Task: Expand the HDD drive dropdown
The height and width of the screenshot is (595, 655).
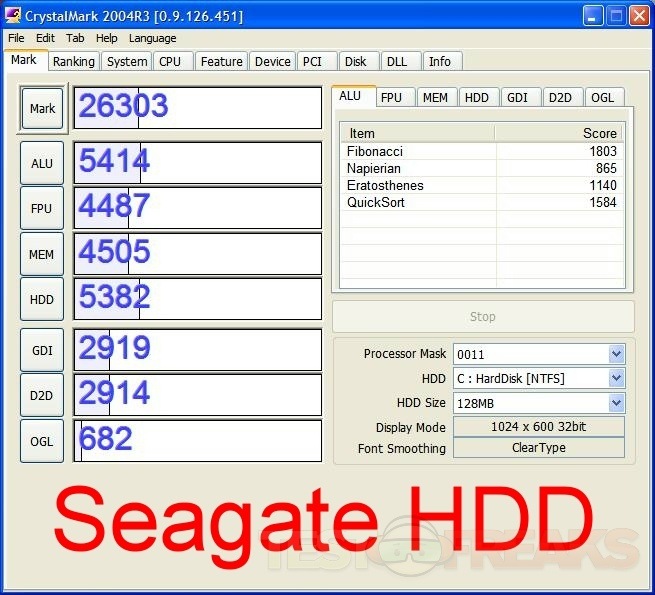Action: [616, 378]
